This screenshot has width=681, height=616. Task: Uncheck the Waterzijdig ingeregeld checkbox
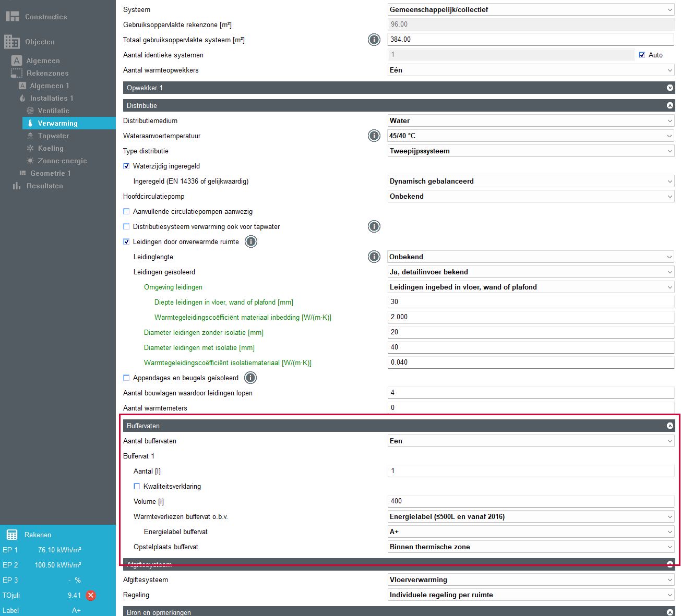pyautogui.click(x=126, y=166)
